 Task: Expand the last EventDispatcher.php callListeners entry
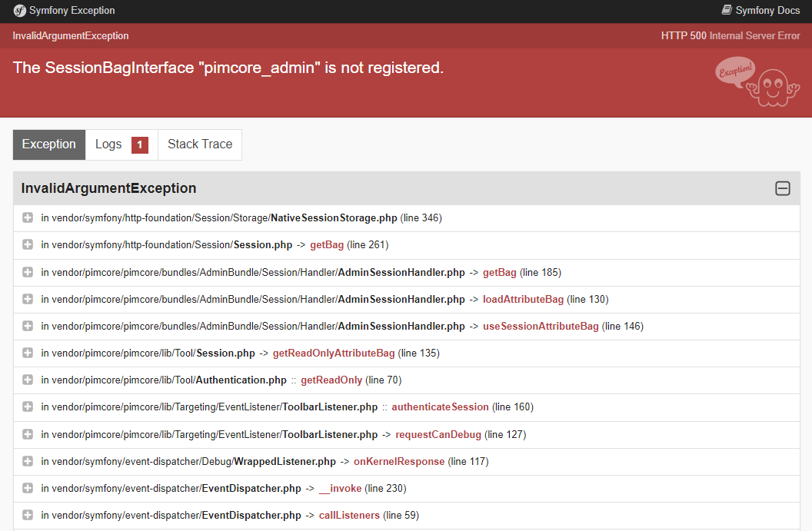click(x=27, y=515)
